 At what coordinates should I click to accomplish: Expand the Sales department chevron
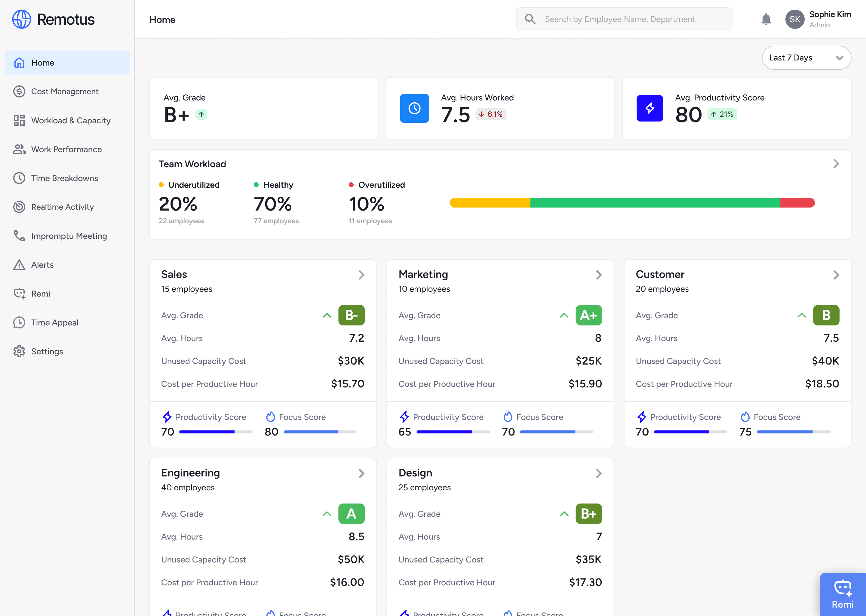click(x=361, y=275)
